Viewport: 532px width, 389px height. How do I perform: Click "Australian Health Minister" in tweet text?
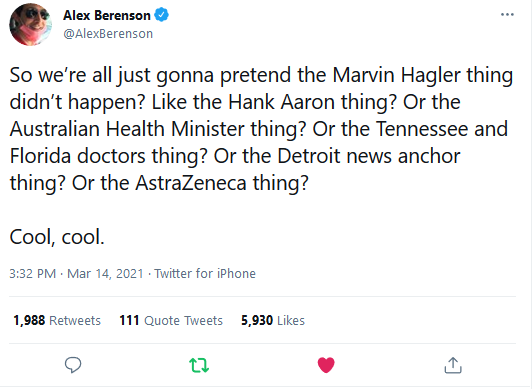tap(127, 129)
